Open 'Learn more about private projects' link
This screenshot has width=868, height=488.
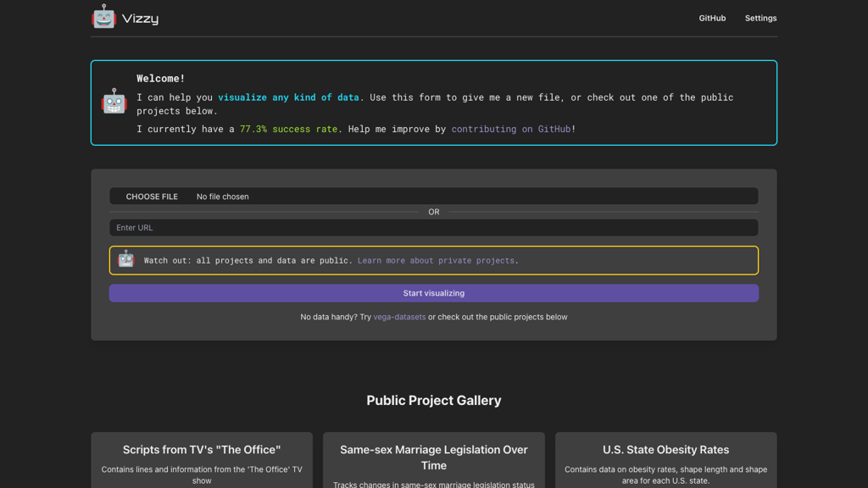pos(436,260)
